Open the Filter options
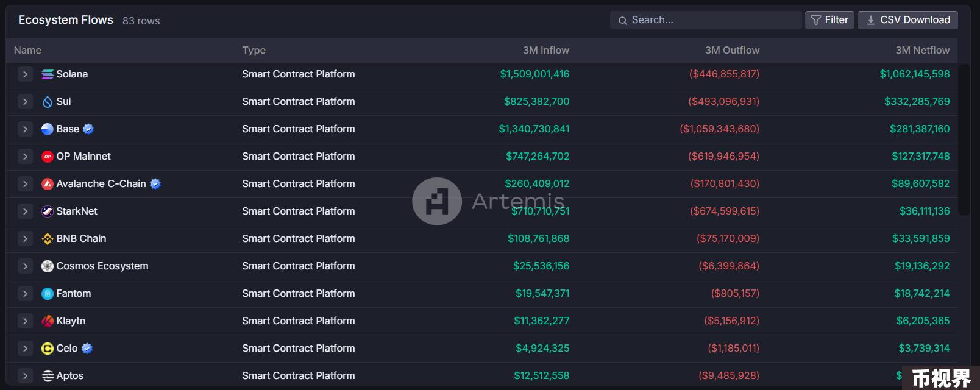 pos(829,20)
